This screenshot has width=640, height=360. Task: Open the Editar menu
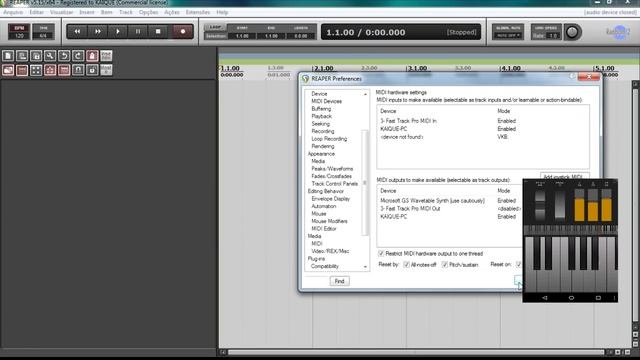tap(36, 12)
